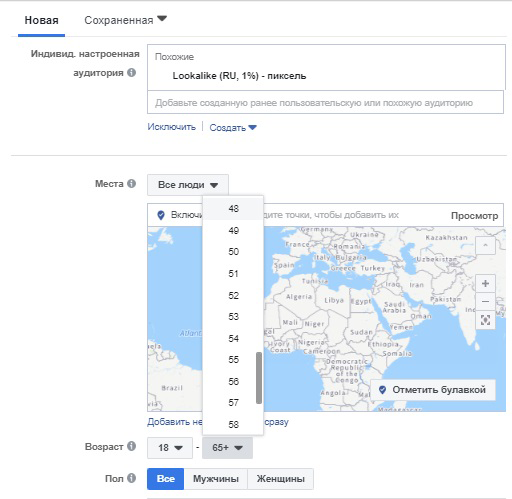Select age 48 in dropdown list
The width and height of the screenshot is (512, 499).
coord(233,209)
